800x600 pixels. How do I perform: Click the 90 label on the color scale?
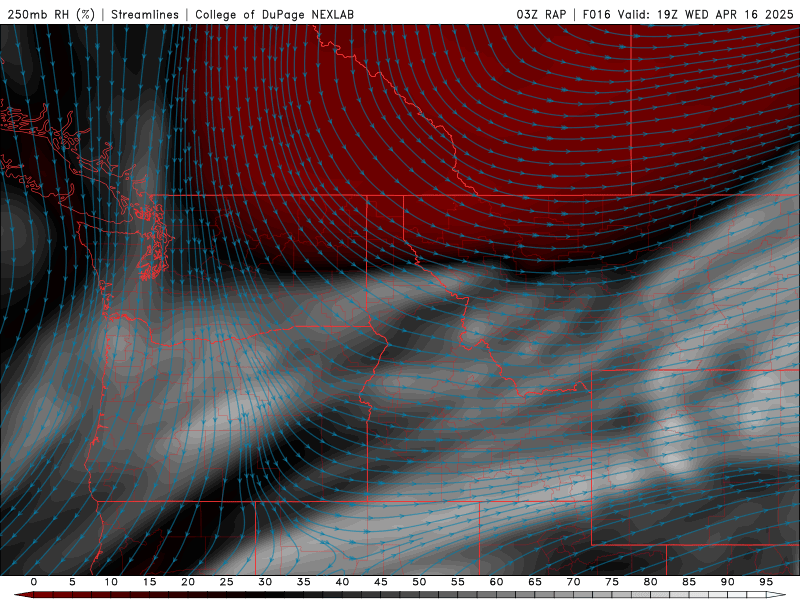coord(727,582)
